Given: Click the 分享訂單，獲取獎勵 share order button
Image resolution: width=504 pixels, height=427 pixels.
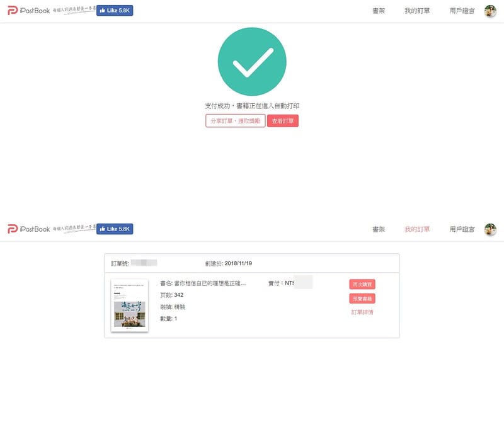Looking at the screenshot, I should pyautogui.click(x=234, y=120).
